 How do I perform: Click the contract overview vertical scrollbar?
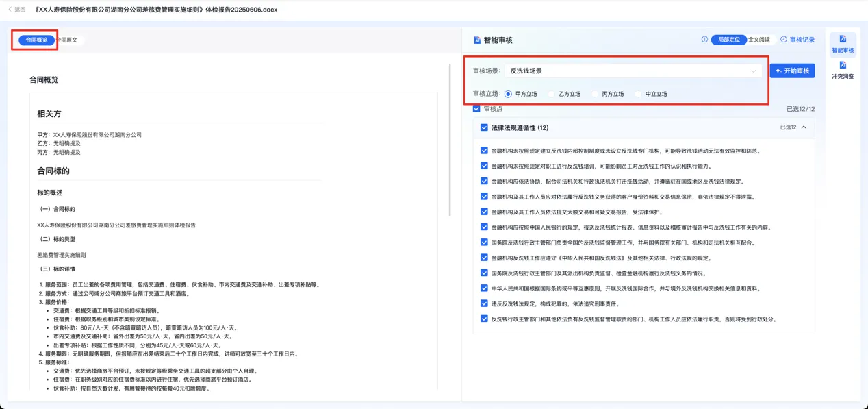(x=450, y=140)
